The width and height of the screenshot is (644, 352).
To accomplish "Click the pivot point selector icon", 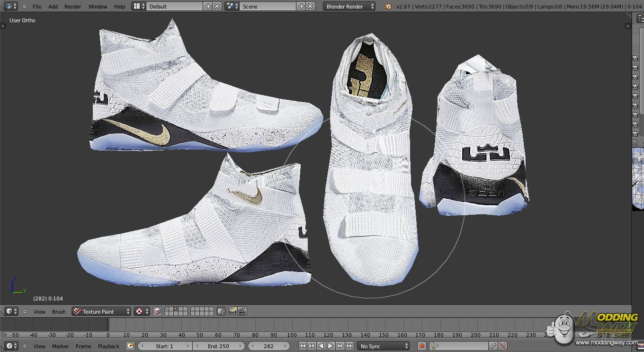I will click(141, 311).
